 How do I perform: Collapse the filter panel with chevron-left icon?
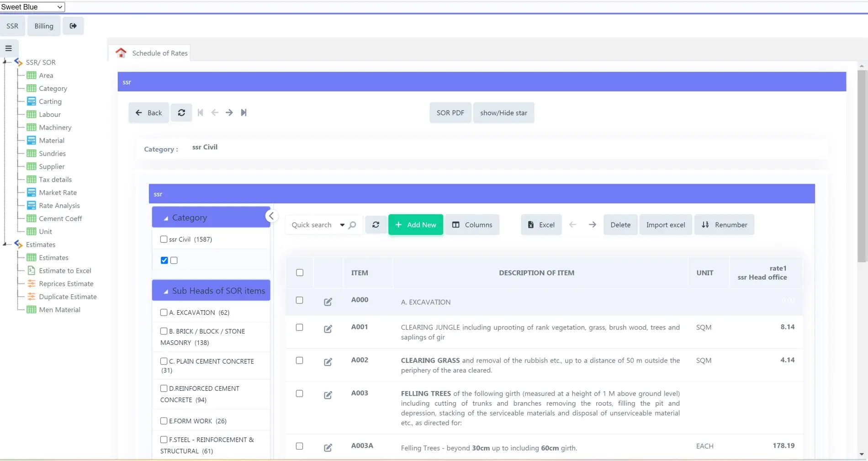[271, 216]
